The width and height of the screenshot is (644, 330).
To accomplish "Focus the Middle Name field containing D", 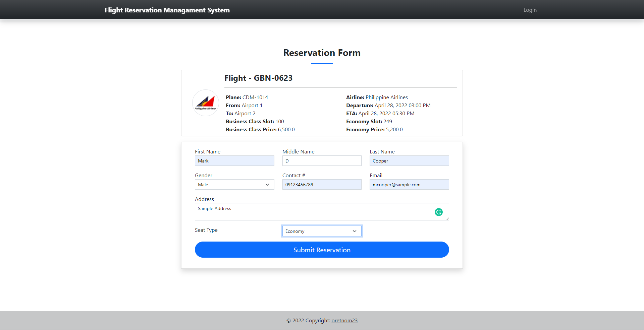I will (322, 161).
